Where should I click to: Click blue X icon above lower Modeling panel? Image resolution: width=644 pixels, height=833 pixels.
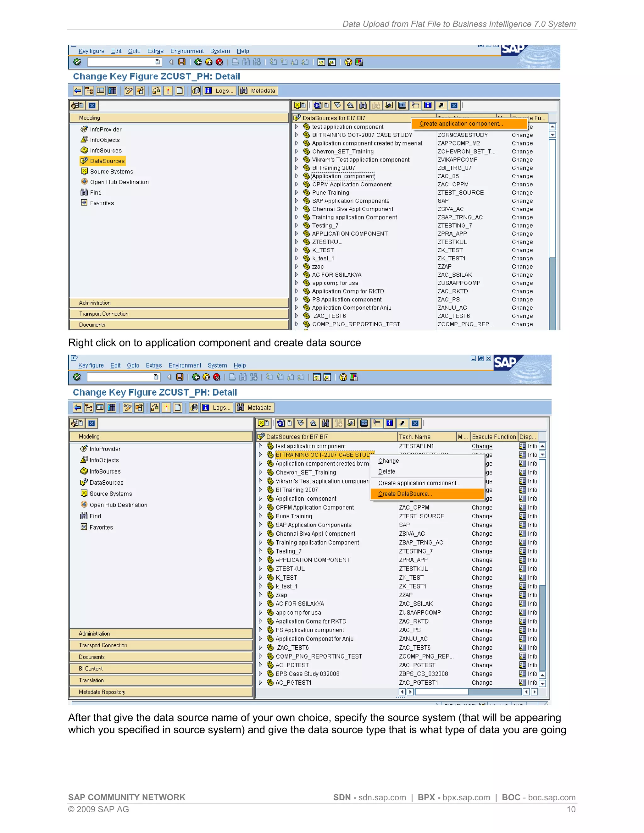pyautogui.click(x=92, y=423)
